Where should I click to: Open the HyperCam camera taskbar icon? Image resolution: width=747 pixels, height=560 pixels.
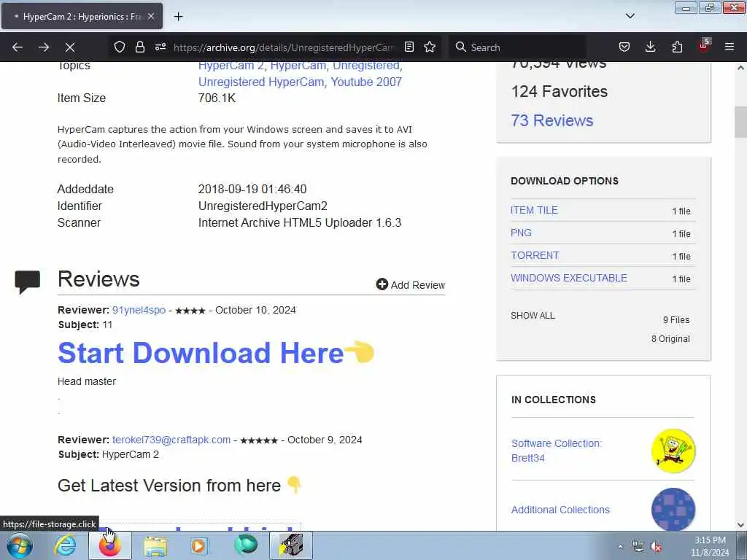291,545
